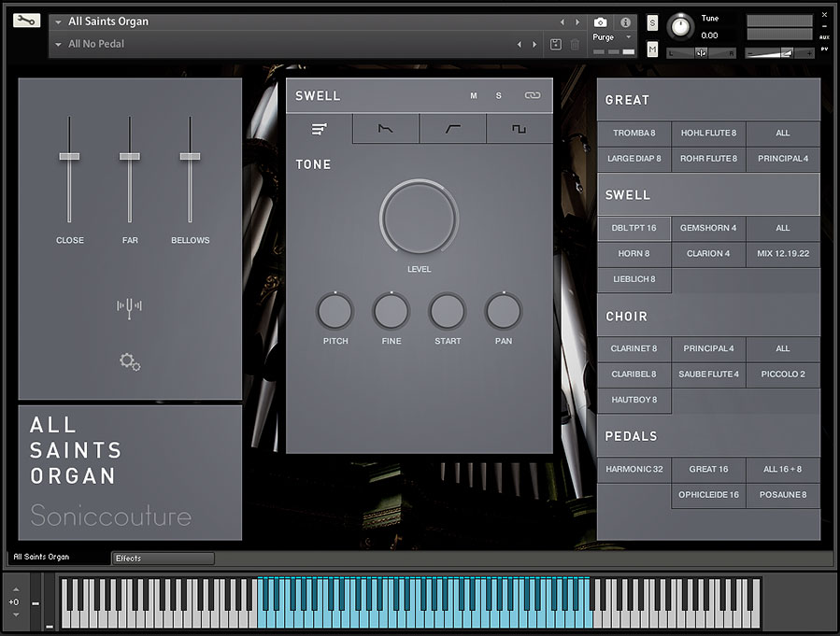This screenshot has height=636, width=840.
Task: Switch to the envelope shape tab
Action: (386, 129)
